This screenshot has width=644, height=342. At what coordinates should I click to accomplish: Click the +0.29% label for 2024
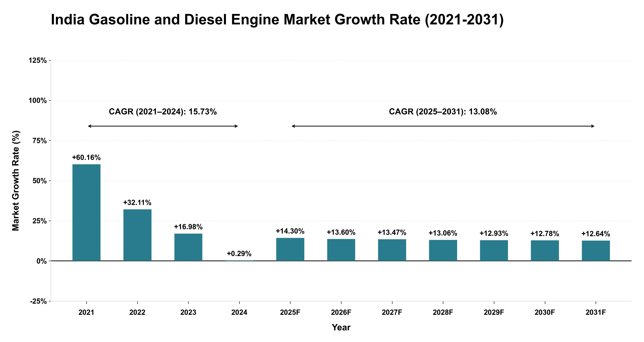click(x=239, y=253)
